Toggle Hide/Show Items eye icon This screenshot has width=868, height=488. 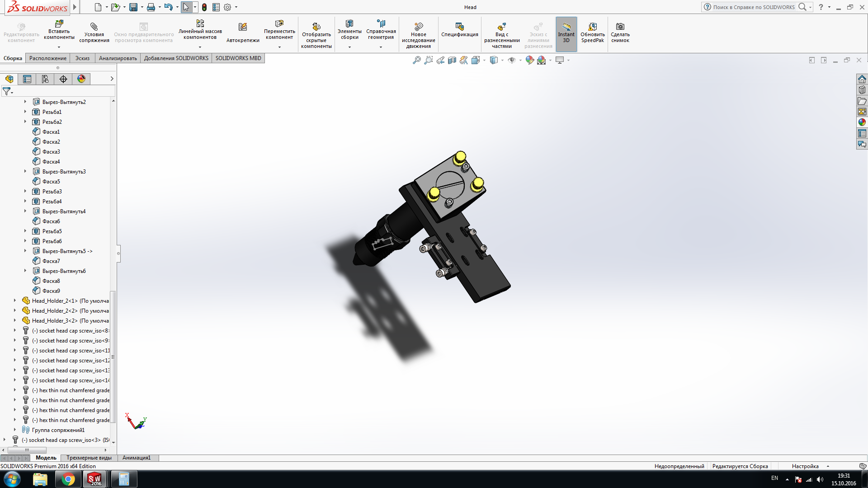[x=511, y=60]
